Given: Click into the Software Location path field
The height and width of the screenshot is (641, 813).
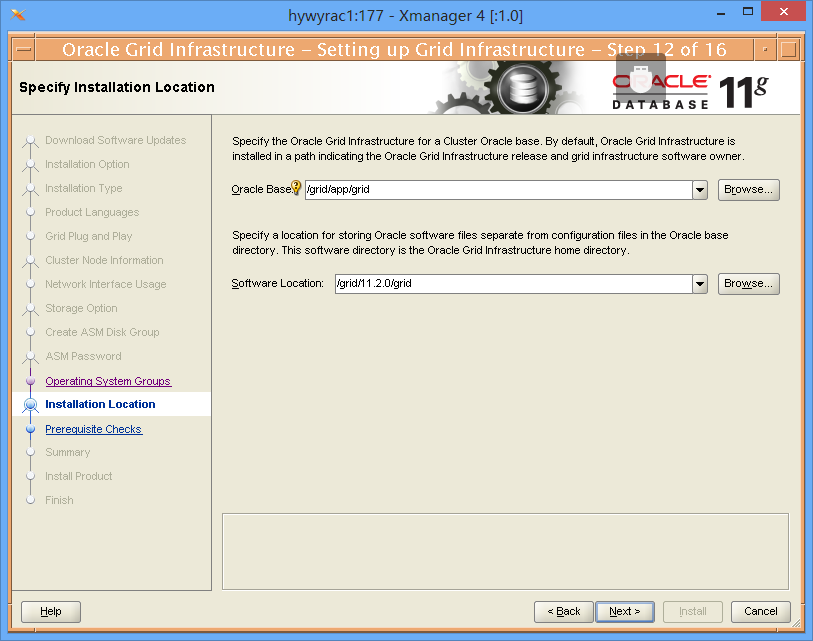Looking at the screenshot, I should 514,284.
